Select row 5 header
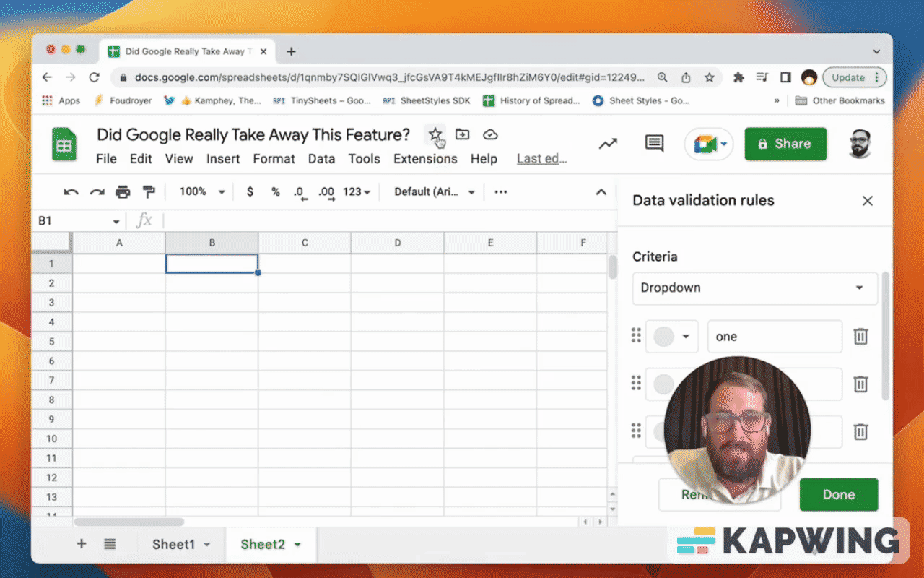This screenshot has width=924, height=578. pyautogui.click(x=51, y=342)
